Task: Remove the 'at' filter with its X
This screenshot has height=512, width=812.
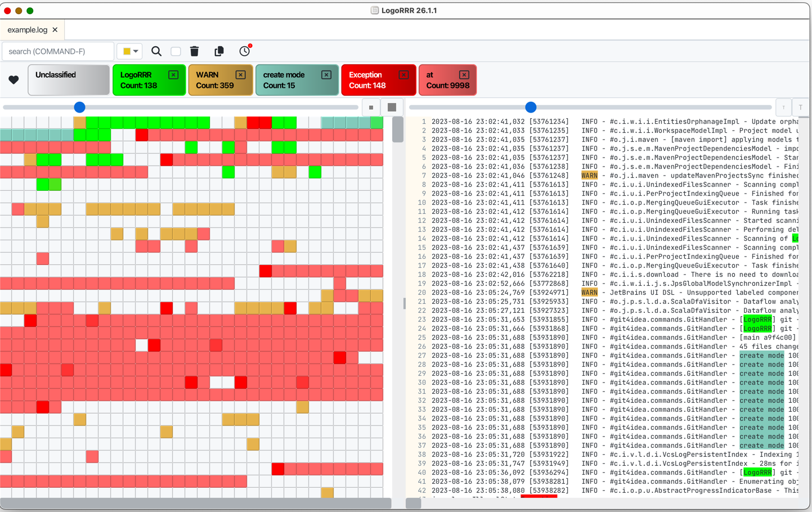Action: [464, 75]
